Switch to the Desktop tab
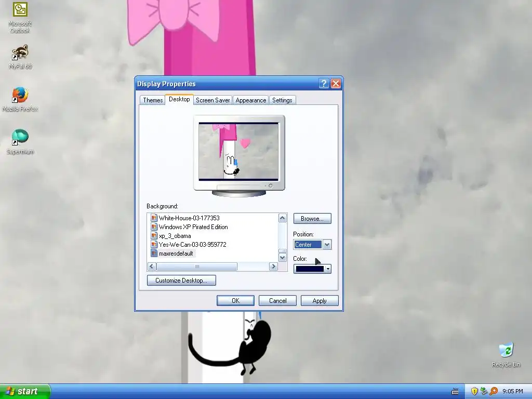The image size is (532, 399). click(179, 99)
